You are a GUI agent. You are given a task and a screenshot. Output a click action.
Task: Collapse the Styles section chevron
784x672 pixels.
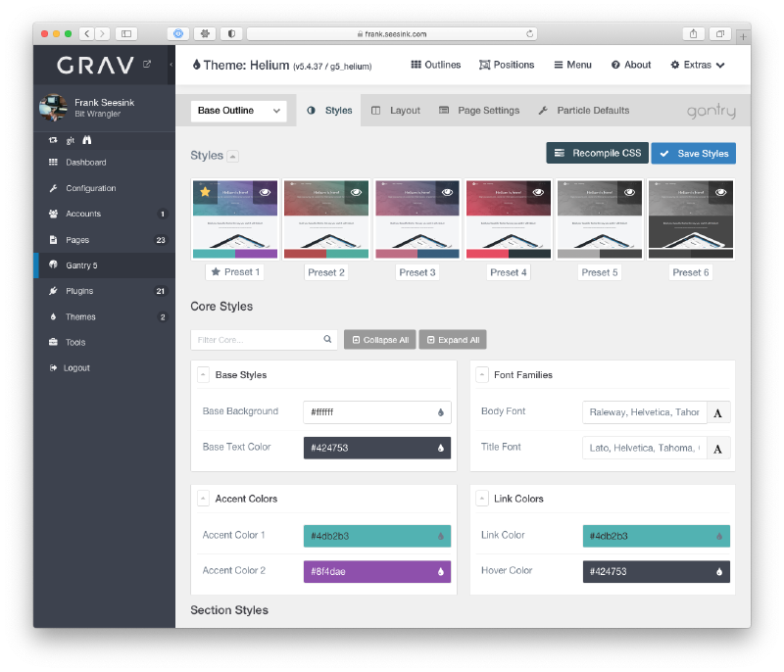[232, 154]
